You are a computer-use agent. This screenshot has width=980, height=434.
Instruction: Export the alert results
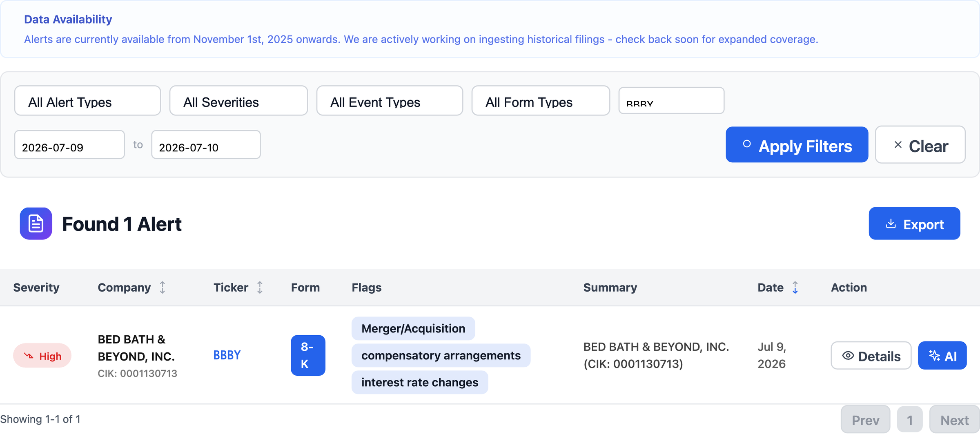tap(914, 224)
